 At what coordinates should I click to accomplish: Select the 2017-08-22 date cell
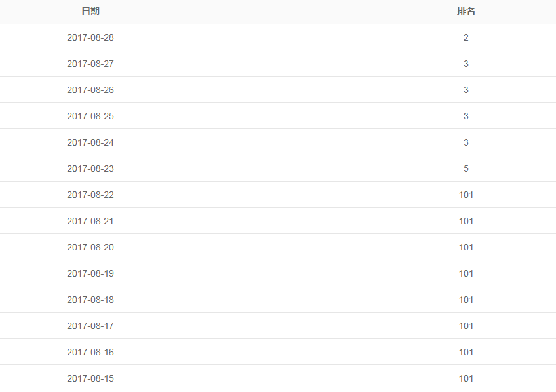pos(90,195)
